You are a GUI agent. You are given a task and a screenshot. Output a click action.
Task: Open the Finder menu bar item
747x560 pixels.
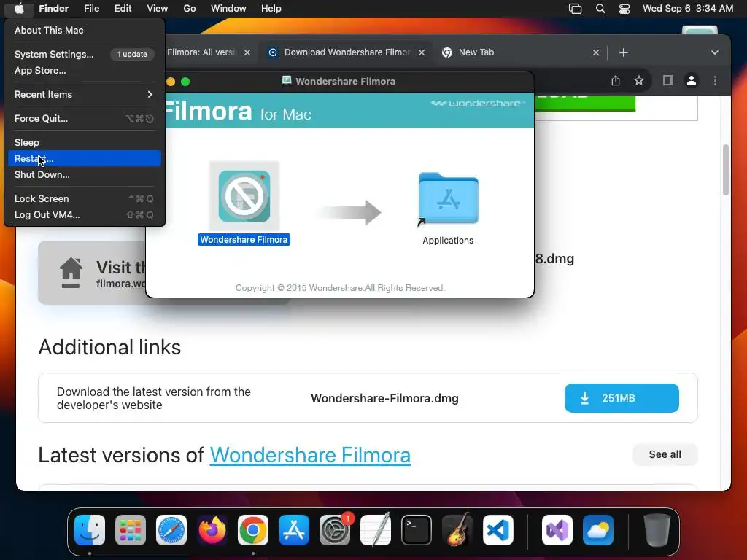coord(54,9)
